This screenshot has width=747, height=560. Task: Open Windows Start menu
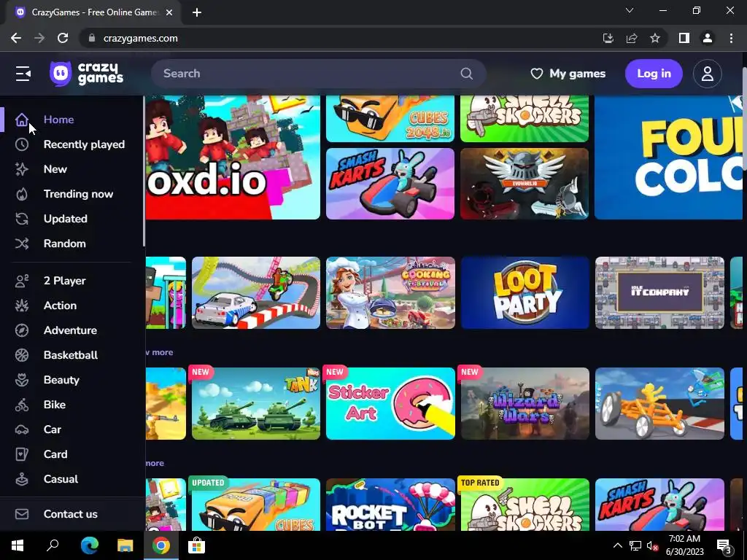coord(18,545)
